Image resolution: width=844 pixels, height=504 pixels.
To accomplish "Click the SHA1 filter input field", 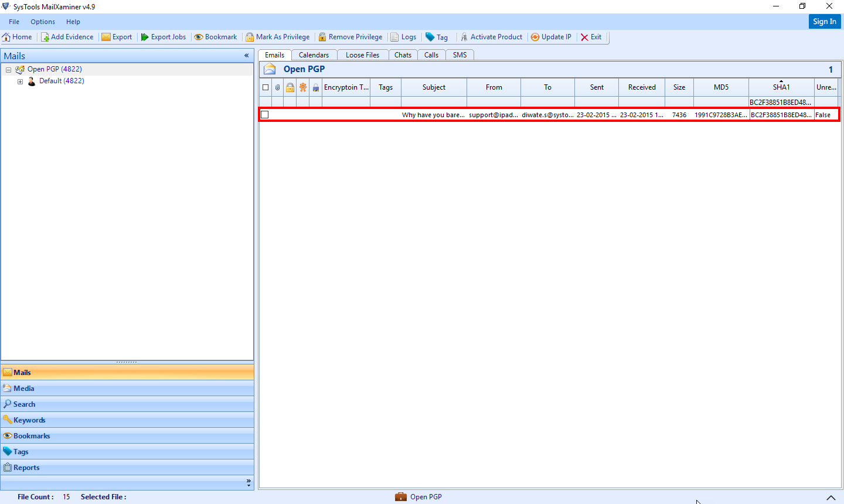I will 781,102.
